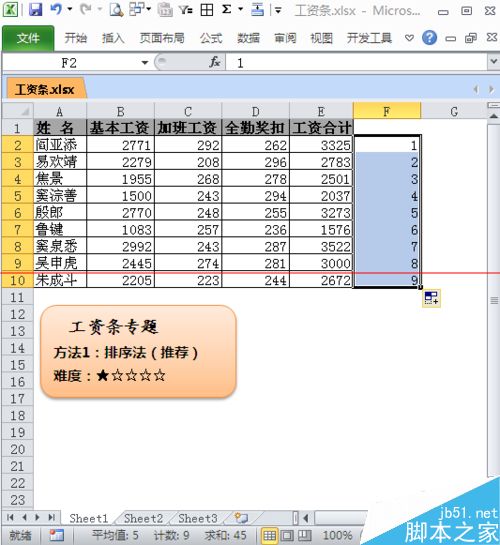
Task: Switch to the 公式 ribbon tab
Action: pyautogui.click(x=211, y=38)
